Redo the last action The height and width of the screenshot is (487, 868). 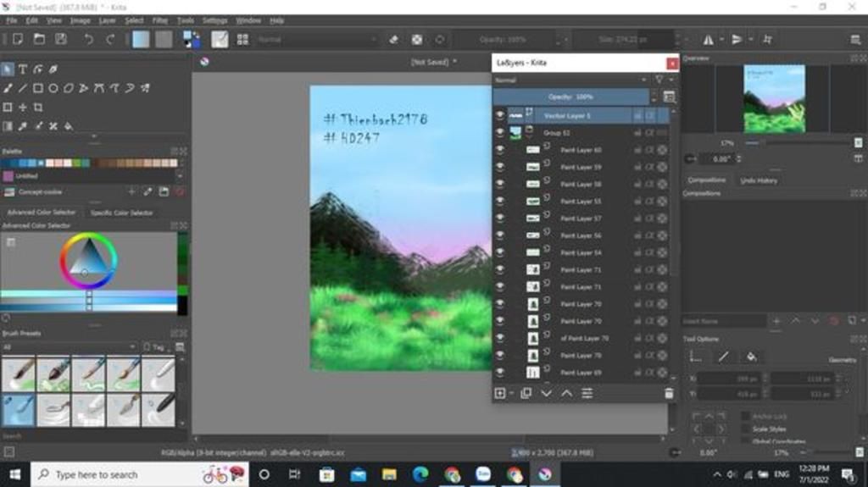(x=110, y=39)
